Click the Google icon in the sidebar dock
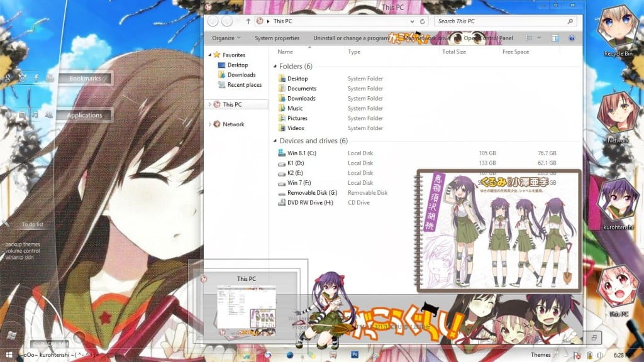Viewport: 644px width, 362px height. 8,78
